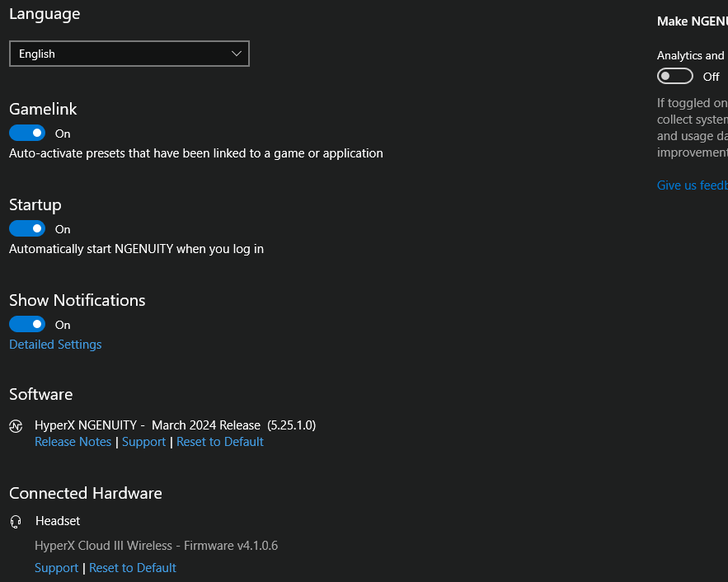The width and height of the screenshot is (728, 582).
Task: Click the HyperX NGENUITY logo icon
Action: pos(16,426)
